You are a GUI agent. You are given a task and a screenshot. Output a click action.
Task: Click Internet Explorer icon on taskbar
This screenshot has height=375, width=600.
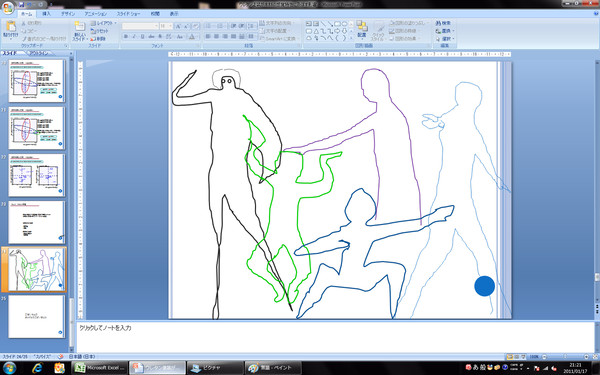point(37,368)
